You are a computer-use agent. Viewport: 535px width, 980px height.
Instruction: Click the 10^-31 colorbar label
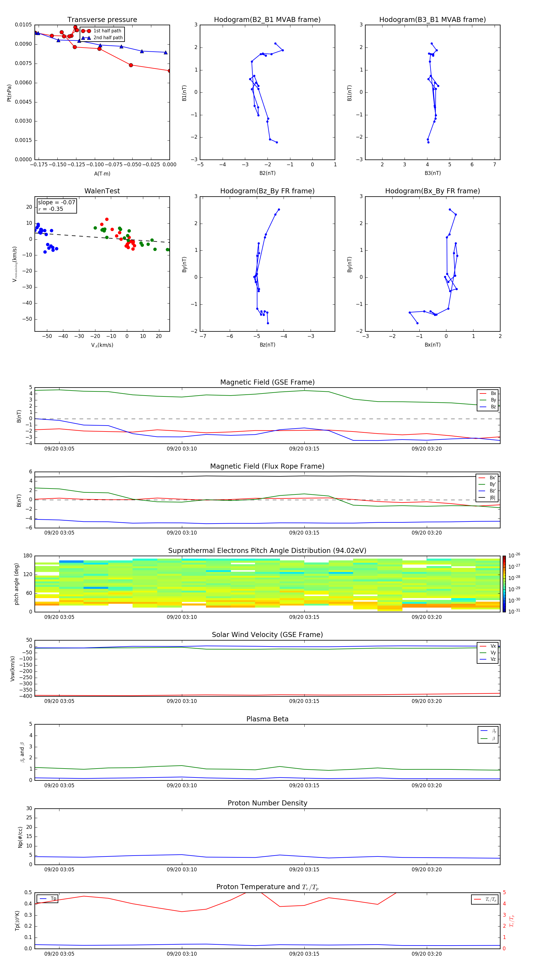[x=514, y=611]
